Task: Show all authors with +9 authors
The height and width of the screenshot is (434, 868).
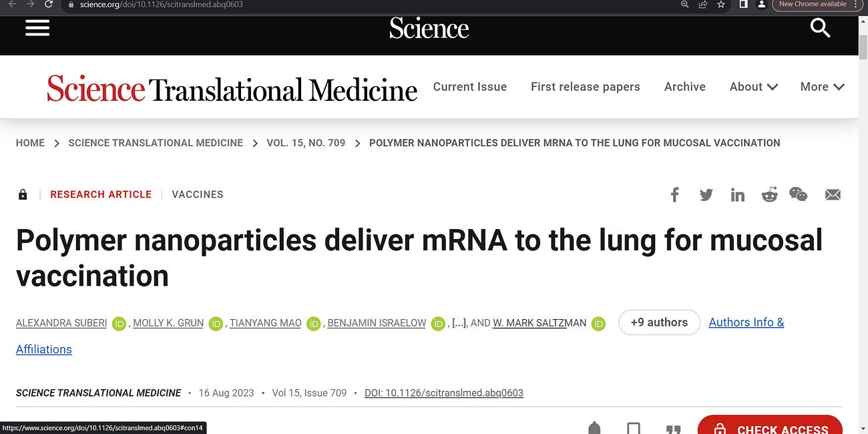Action: (658, 322)
